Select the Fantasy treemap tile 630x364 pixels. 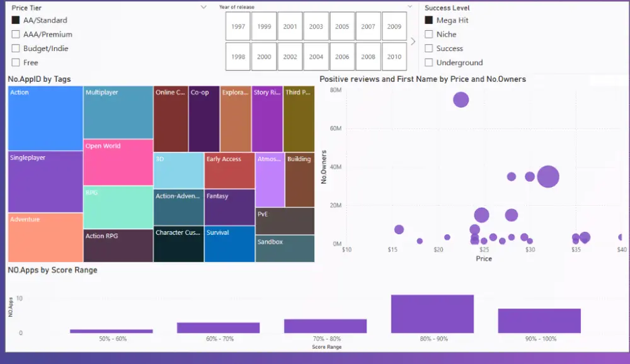[229, 207]
